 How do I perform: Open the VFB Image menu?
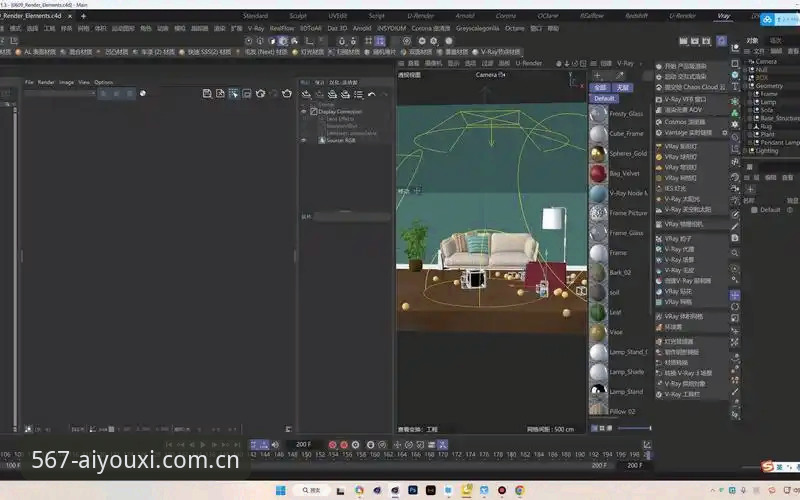[66, 82]
